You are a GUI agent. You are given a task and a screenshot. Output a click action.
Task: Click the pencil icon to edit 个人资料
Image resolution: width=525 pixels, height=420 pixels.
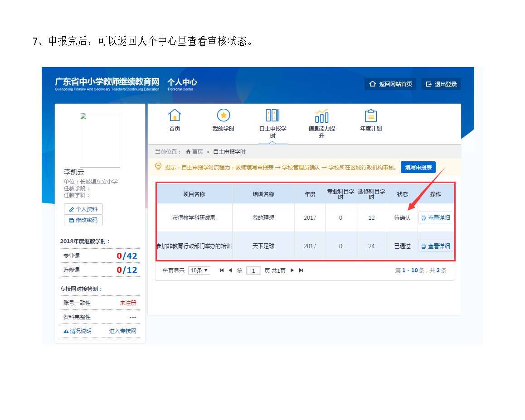coord(73,209)
